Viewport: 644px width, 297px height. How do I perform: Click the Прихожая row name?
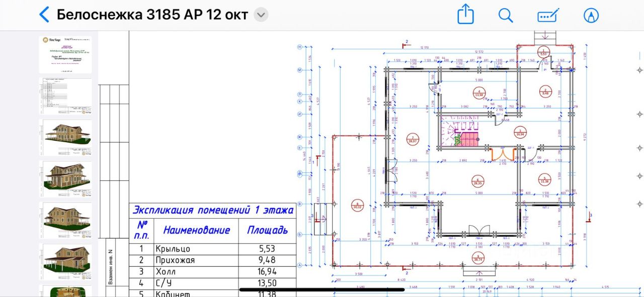(x=175, y=260)
